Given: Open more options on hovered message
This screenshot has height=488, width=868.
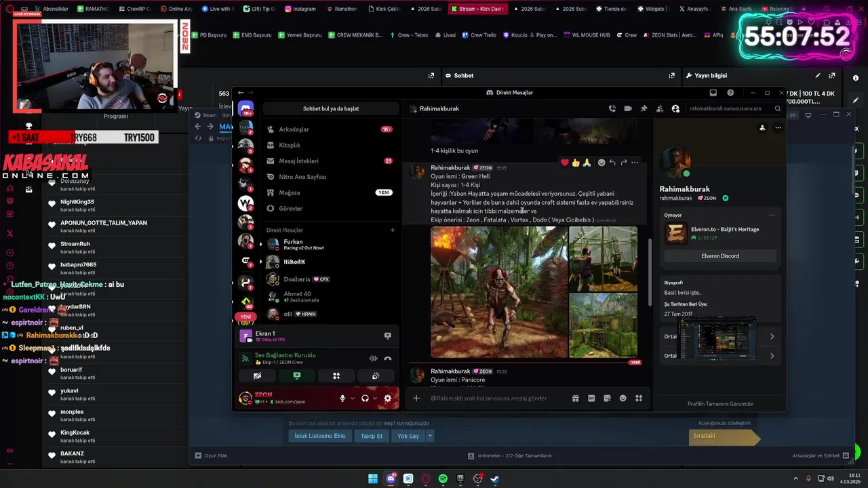Looking at the screenshot, I should [x=635, y=163].
